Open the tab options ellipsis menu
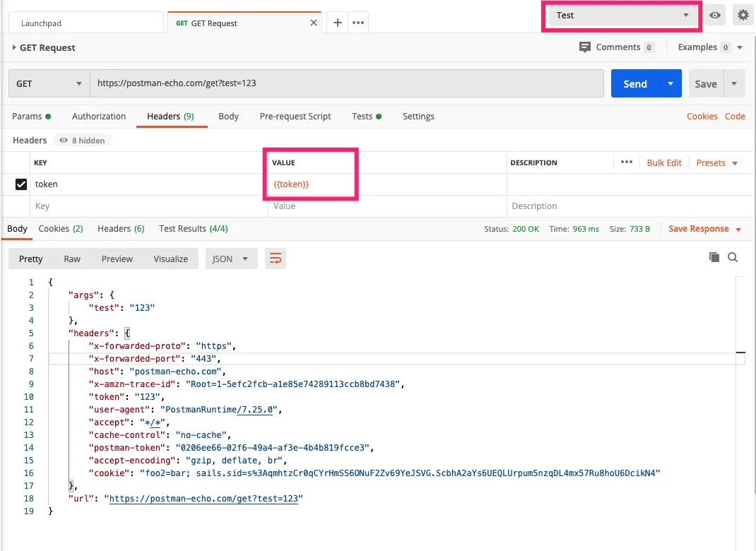Screen dimensions: 756x551 point(358,23)
